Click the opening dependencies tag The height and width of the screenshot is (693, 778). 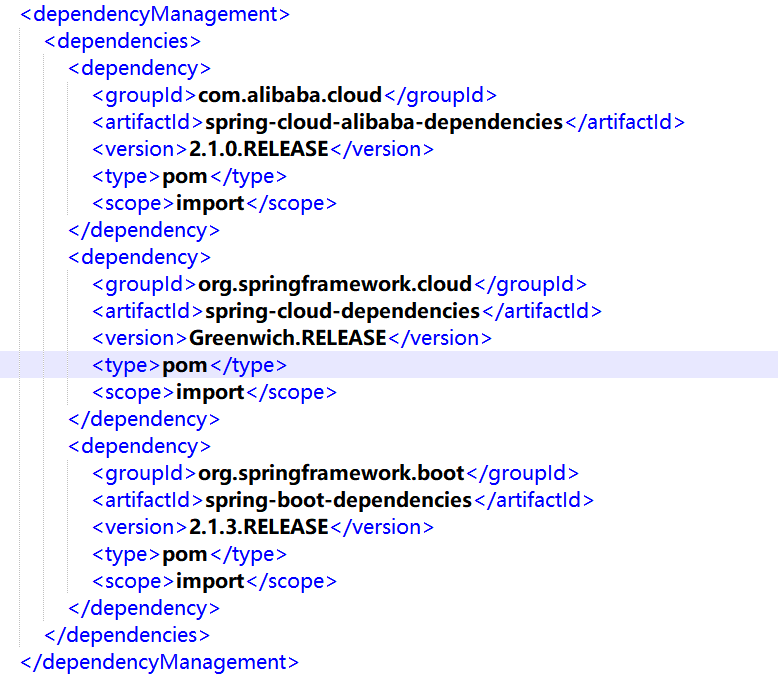(123, 41)
